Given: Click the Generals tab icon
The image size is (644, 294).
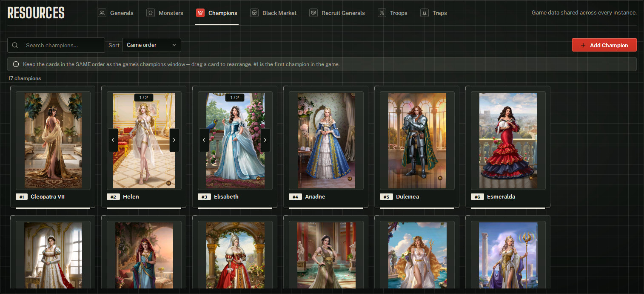Looking at the screenshot, I should coord(102,13).
